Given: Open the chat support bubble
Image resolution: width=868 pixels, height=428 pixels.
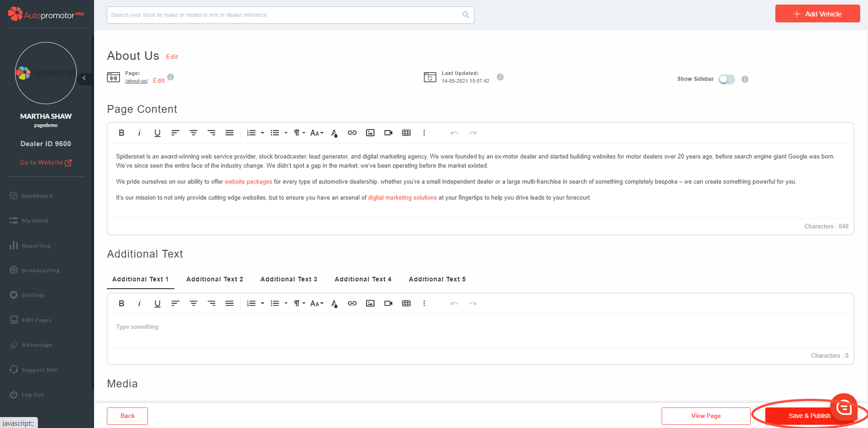Looking at the screenshot, I should [x=843, y=407].
